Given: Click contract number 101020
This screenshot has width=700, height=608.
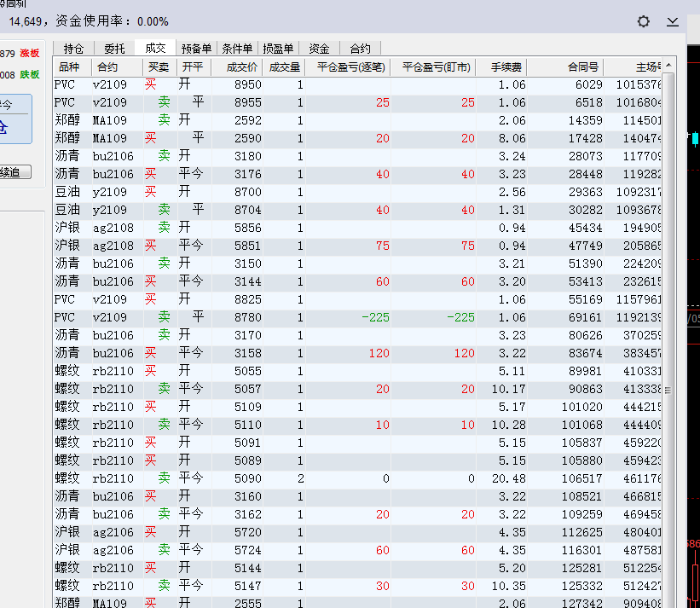Looking at the screenshot, I should [581, 407].
